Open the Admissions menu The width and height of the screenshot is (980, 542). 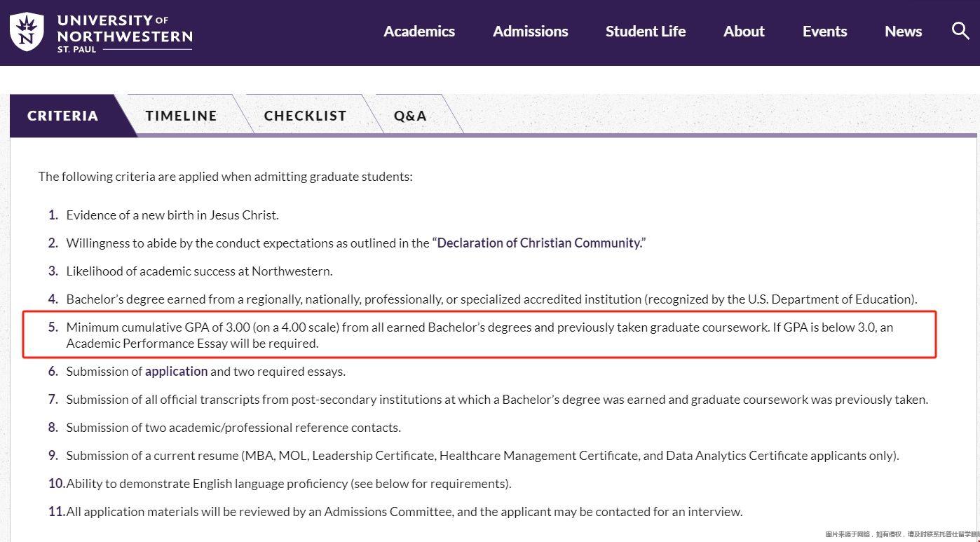531,31
